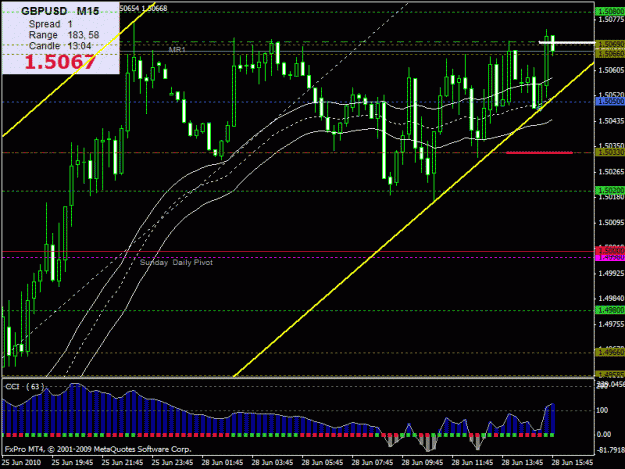Click the '28 Jun 11:45' time label
The height and width of the screenshot is (469, 625).
472,462
